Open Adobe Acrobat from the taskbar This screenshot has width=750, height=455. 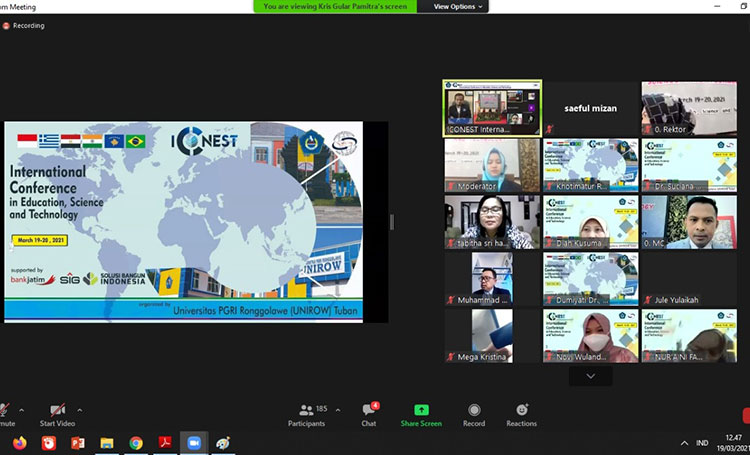point(165,443)
